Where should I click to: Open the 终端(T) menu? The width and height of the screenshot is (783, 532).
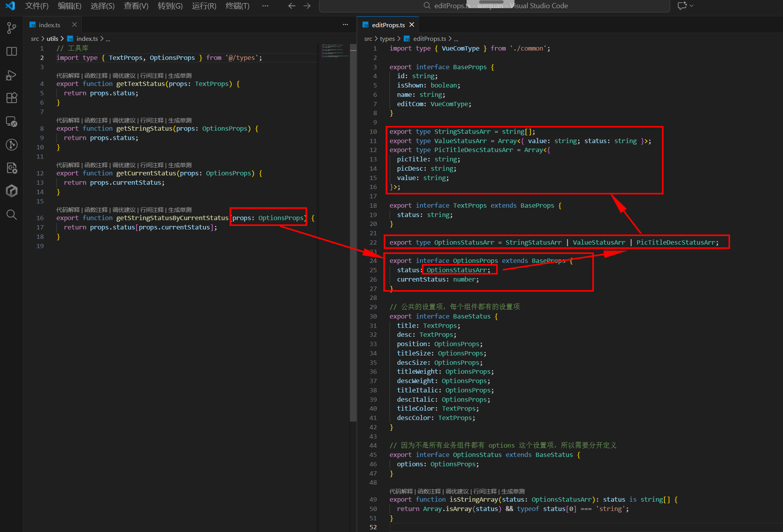237,6
